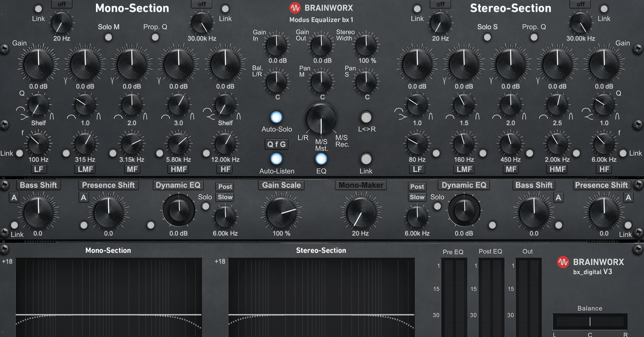Viewport: 644px width, 337px height.
Task: Enable the A button next to Bass Shift
Action: (14, 198)
